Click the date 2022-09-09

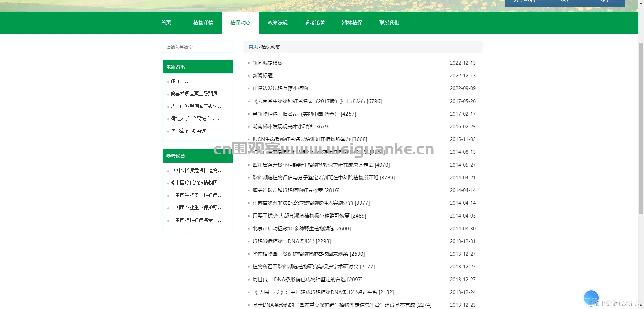click(463, 88)
